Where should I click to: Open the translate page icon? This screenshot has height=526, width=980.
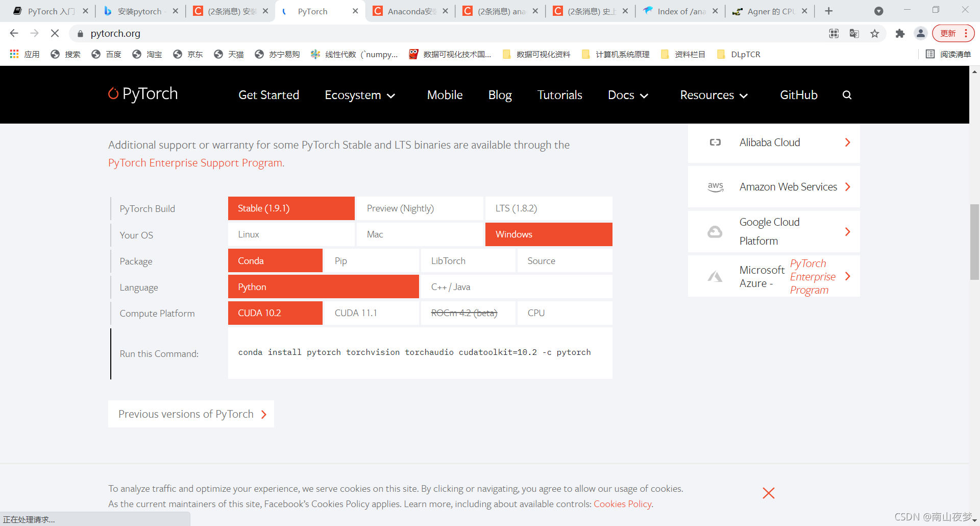[854, 34]
